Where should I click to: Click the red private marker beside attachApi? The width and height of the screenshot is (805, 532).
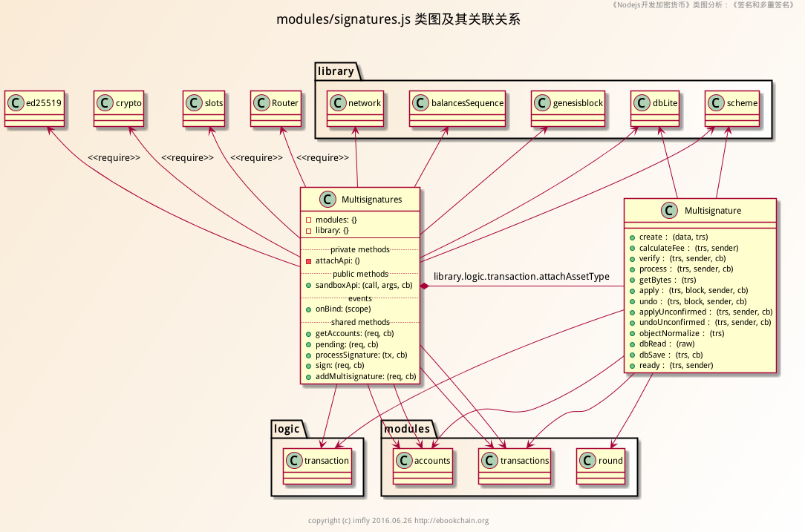(308, 261)
